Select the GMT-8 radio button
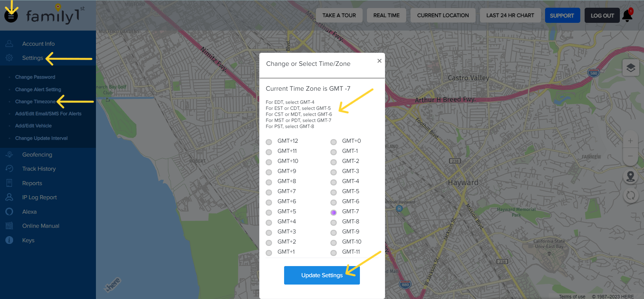 (x=333, y=222)
